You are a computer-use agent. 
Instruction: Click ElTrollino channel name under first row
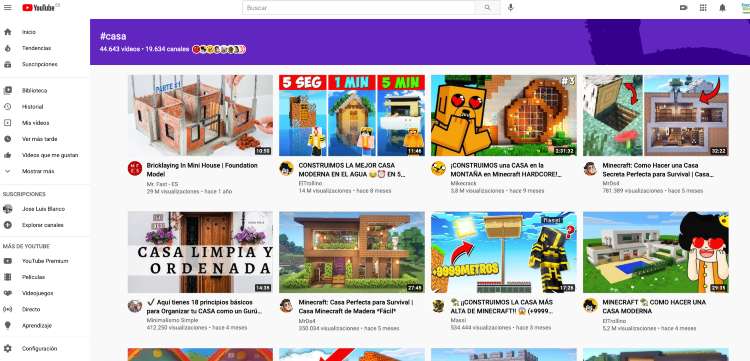pyautogui.click(x=310, y=184)
